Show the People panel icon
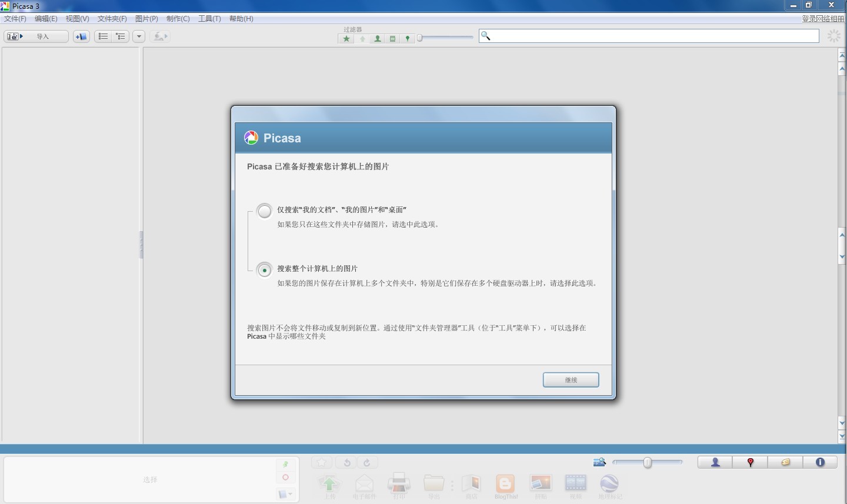 pyautogui.click(x=715, y=462)
